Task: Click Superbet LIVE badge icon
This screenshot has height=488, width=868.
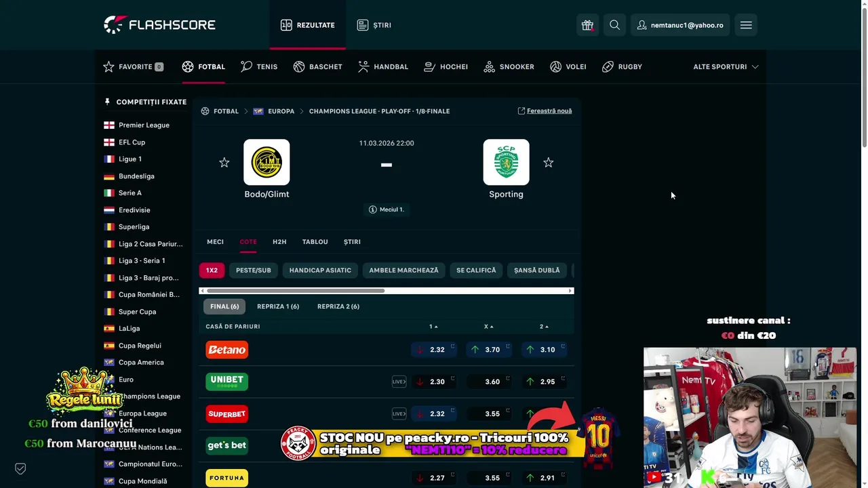Action: pos(399,413)
